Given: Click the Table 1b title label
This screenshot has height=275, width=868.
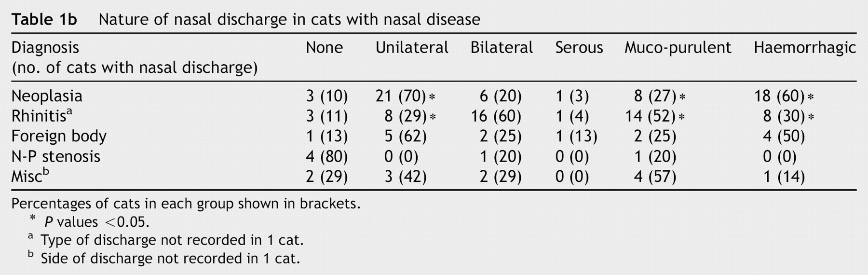Looking at the screenshot, I should pyautogui.click(x=44, y=19).
